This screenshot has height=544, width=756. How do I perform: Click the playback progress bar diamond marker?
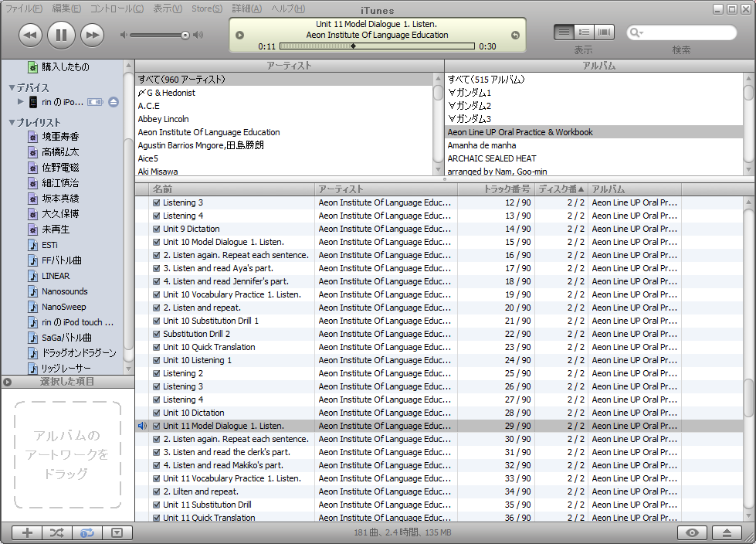[x=354, y=46]
